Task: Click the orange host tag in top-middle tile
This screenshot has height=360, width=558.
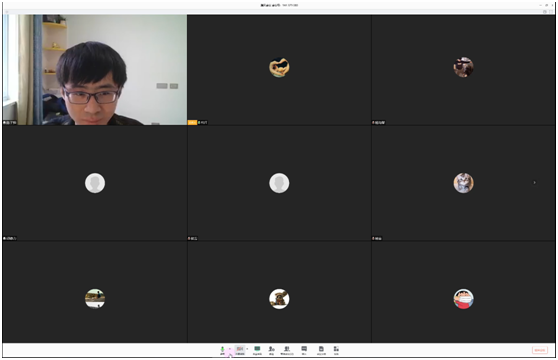Action: point(192,122)
